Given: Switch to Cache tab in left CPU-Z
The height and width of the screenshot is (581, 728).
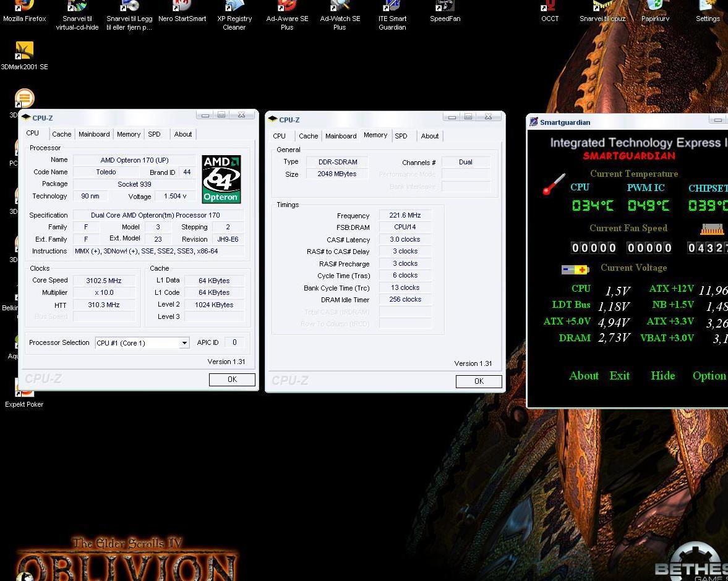Looking at the screenshot, I should [62, 134].
